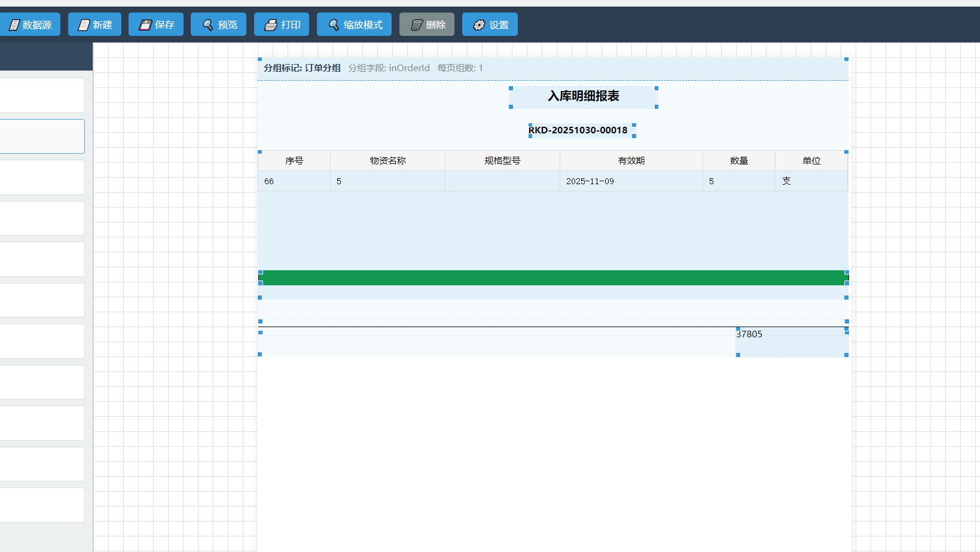This screenshot has width=980, height=552.
Task: Print the report with 打印
Action: coord(282,25)
